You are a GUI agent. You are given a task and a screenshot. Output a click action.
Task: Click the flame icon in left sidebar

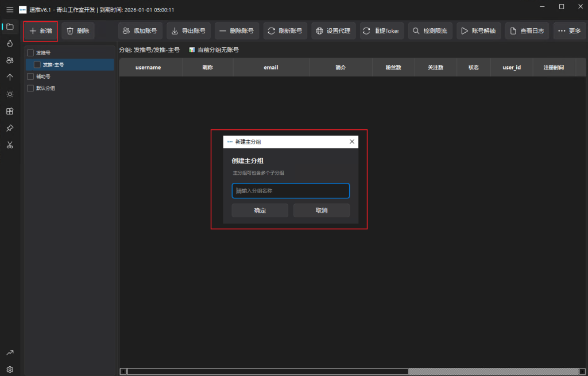click(10, 43)
